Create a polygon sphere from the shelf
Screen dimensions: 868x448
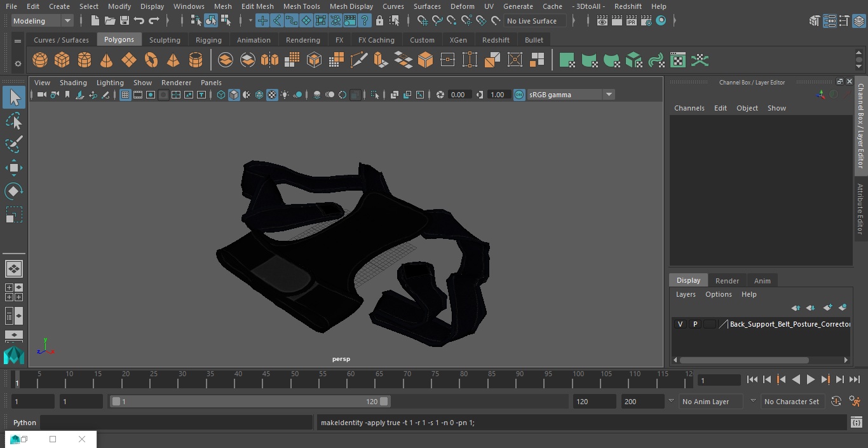click(x=40, y=60)
